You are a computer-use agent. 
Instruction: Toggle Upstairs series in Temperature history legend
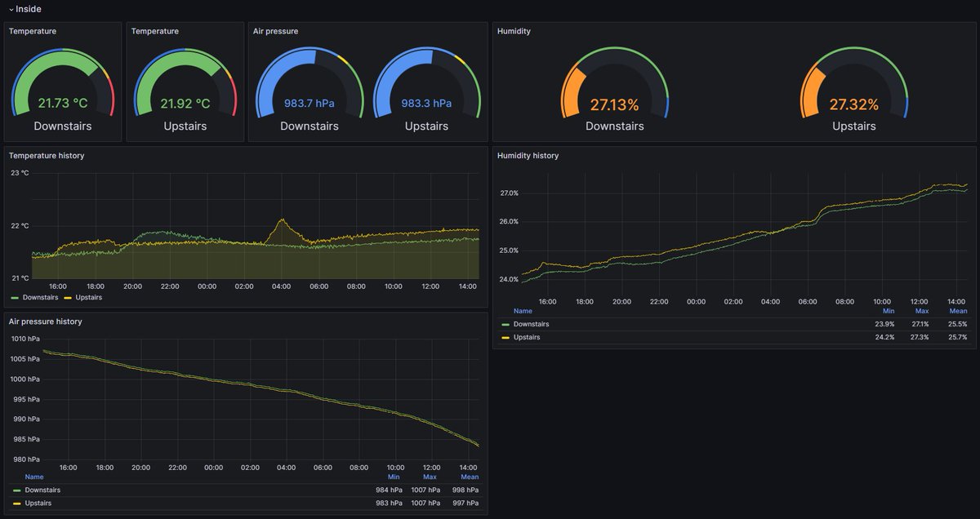click(x=89, y=298)
